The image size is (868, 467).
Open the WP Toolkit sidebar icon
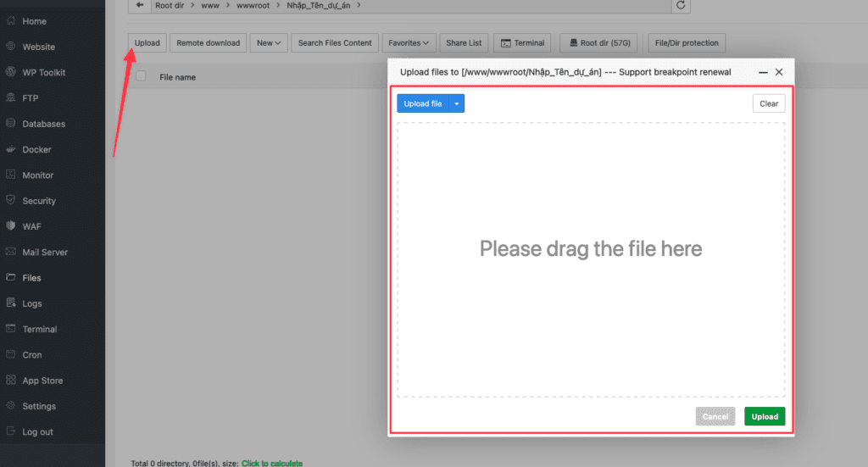10,72
